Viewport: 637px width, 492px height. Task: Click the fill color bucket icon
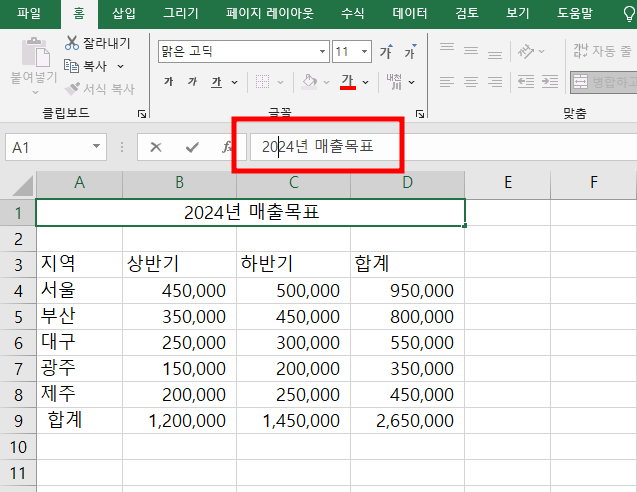pyautogui.click(x=309, y=82)
